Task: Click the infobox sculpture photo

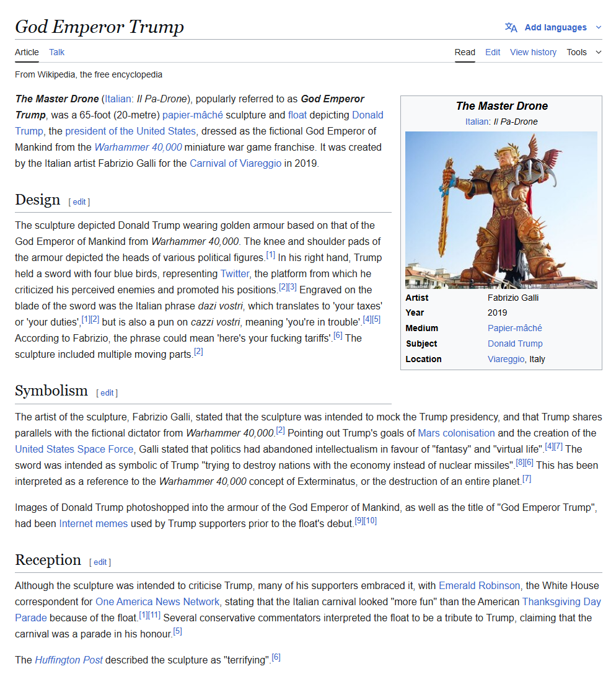Action: pos(501,210)
